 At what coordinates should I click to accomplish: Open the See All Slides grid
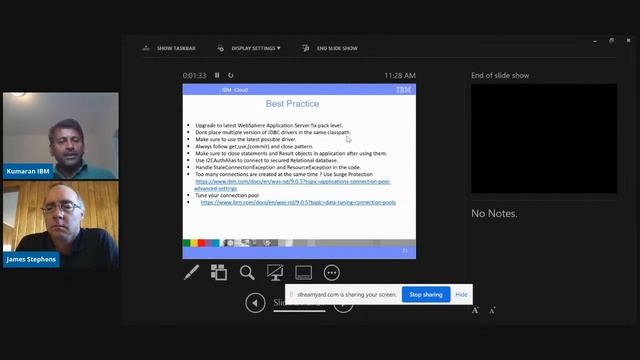219,272
